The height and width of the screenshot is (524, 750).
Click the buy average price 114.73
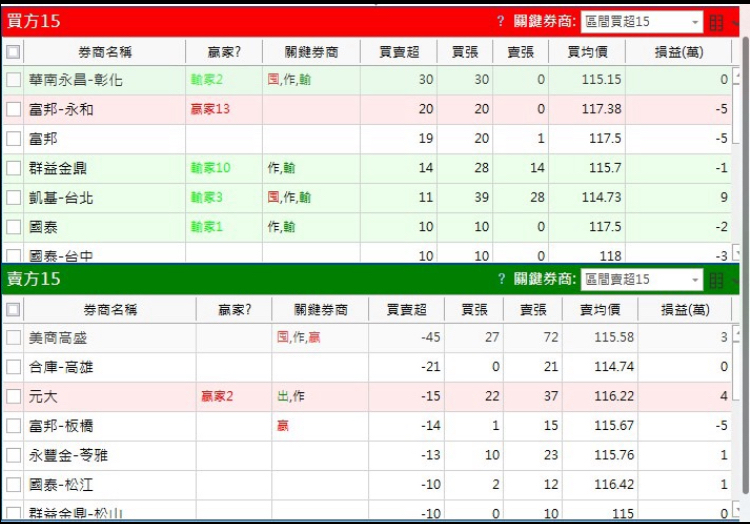601,197
